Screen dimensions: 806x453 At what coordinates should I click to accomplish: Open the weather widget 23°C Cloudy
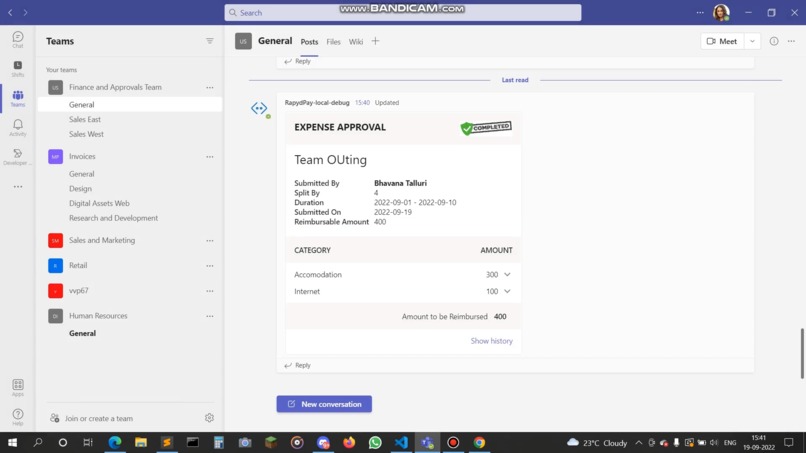coord(597,443)
